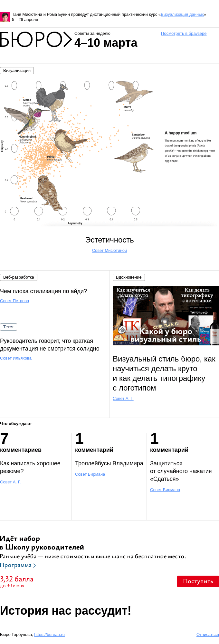Open the 7 комментариев count

pos(21,443)
